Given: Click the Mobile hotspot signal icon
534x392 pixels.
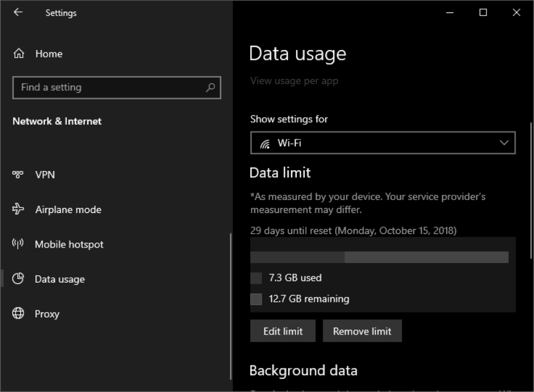Looking at the screenshot, I should click(x=18, y=244).
